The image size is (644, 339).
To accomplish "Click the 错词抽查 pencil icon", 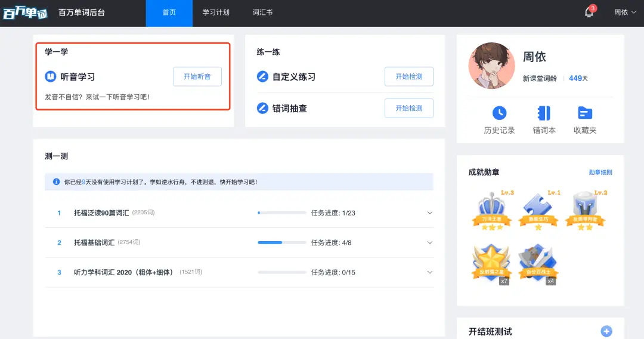I will 262,108.
